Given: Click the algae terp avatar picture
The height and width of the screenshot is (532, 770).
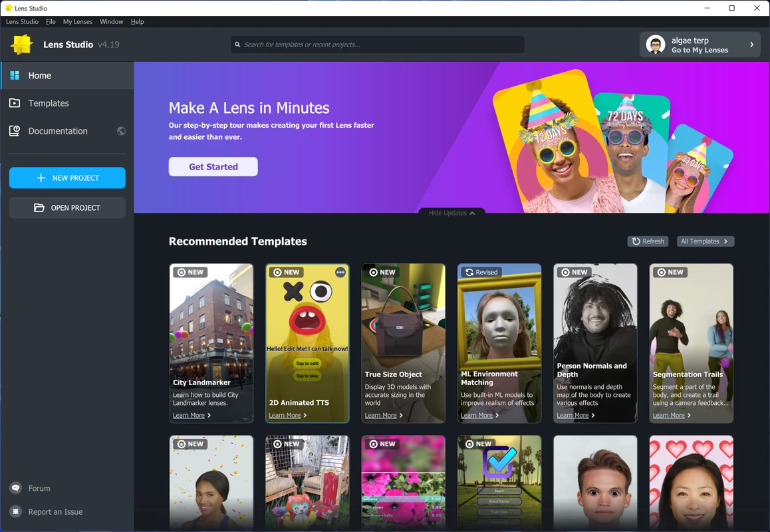Looking at the screenshot, I should (655, 45).
